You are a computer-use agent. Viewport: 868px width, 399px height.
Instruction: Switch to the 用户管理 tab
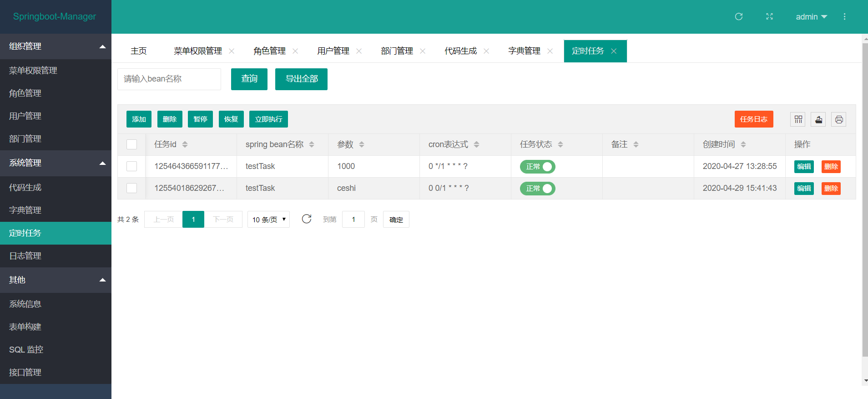pos(333,51)
